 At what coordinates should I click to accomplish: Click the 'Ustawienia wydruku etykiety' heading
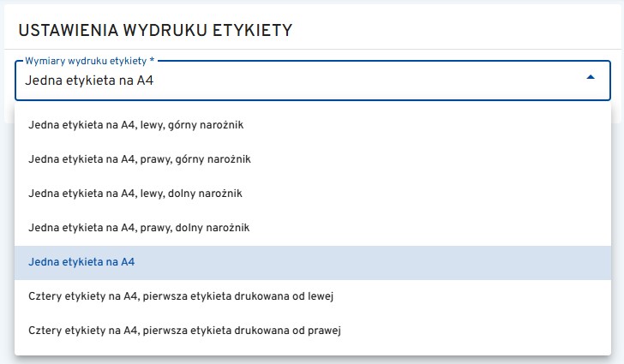click(x=155, y=30)
